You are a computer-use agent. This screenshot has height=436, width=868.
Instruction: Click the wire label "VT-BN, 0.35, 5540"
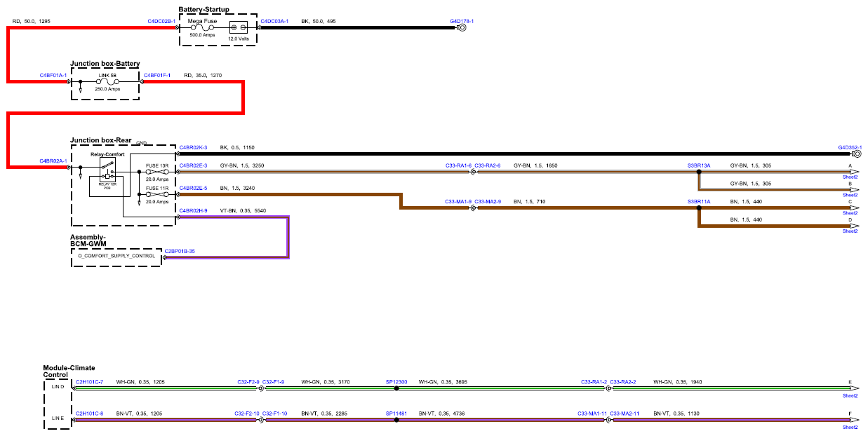click(x=243, y=210)
